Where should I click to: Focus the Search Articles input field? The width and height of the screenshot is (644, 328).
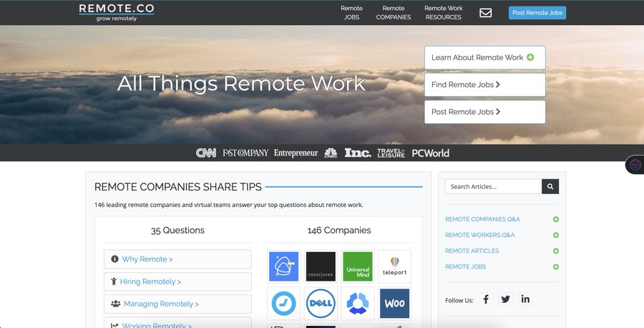493,187
